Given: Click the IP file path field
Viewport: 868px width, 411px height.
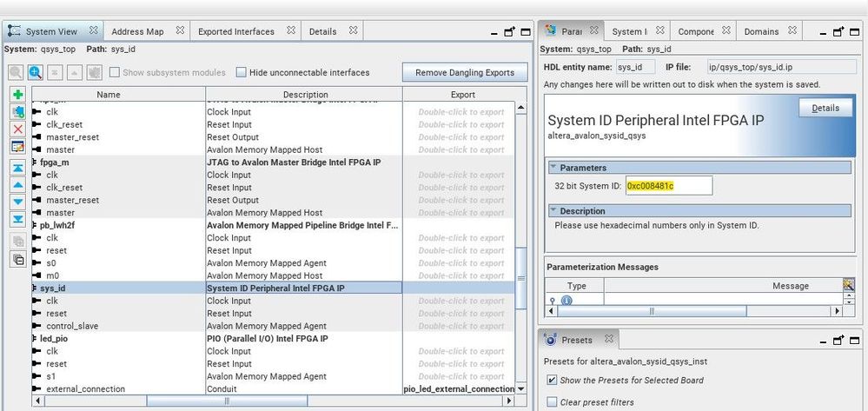Looking at the screenshot, I should [x=782, y=67].
